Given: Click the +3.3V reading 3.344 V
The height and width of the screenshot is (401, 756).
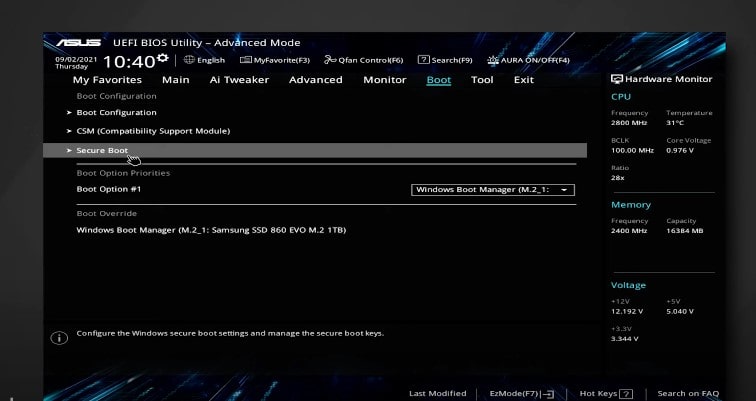Looking at the screenshot, I should pos(624,339).
